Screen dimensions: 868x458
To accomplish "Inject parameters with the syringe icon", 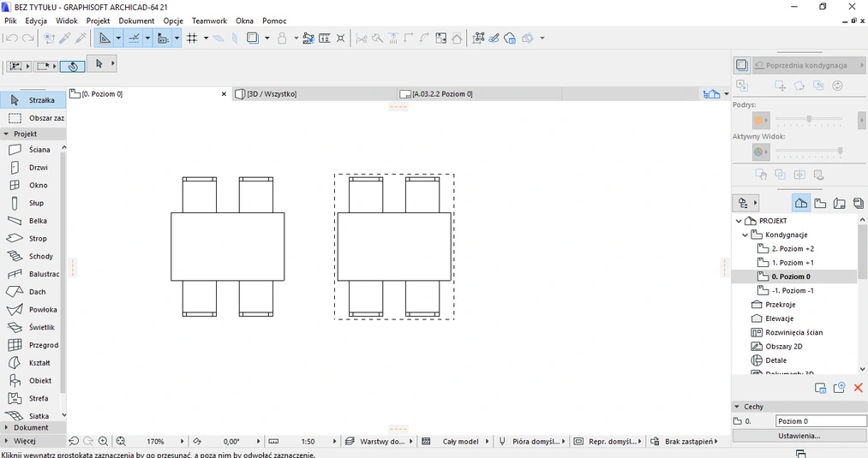I will [81, 39].
